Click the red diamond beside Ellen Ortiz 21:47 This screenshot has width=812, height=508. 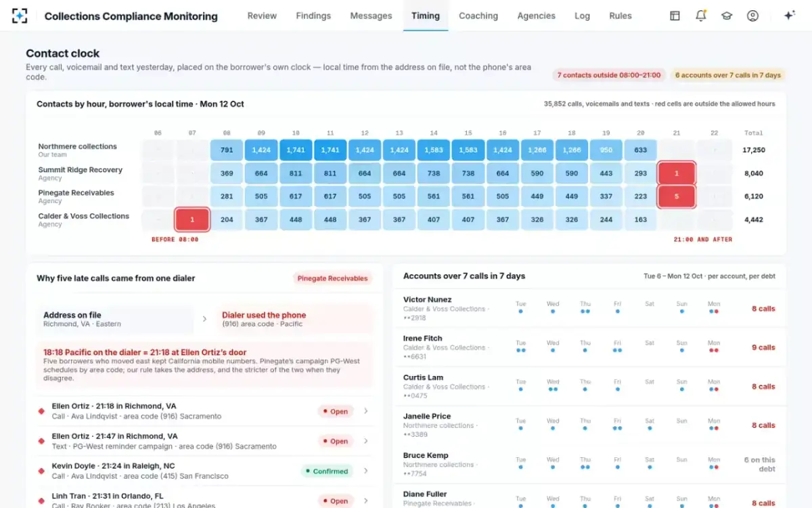coord(41,441)
